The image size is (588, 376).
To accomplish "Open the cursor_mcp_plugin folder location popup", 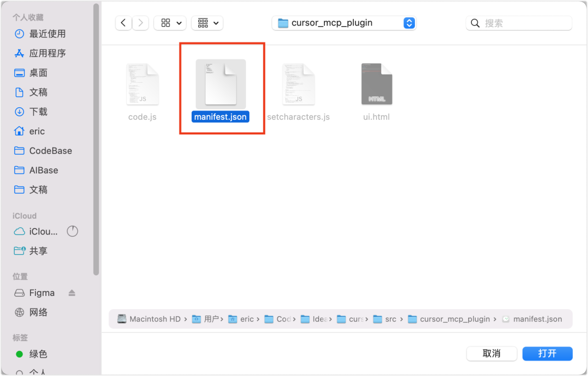I will (344, 23).
